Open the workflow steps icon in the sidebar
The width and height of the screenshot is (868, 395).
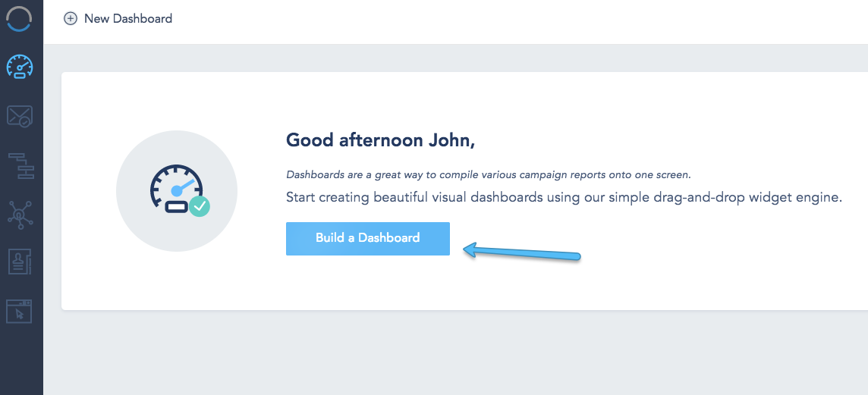pos(21,166)
